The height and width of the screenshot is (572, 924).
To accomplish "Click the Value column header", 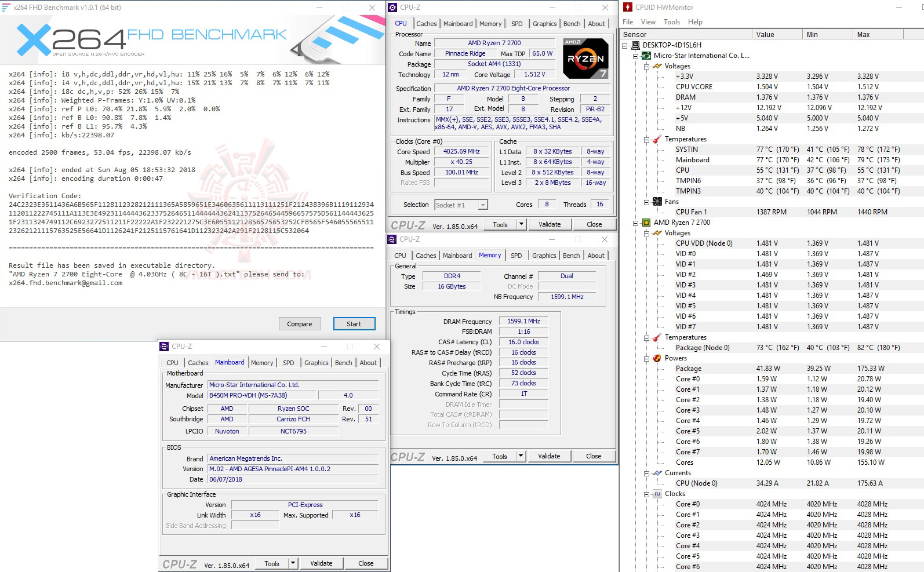I will point(777,35).
